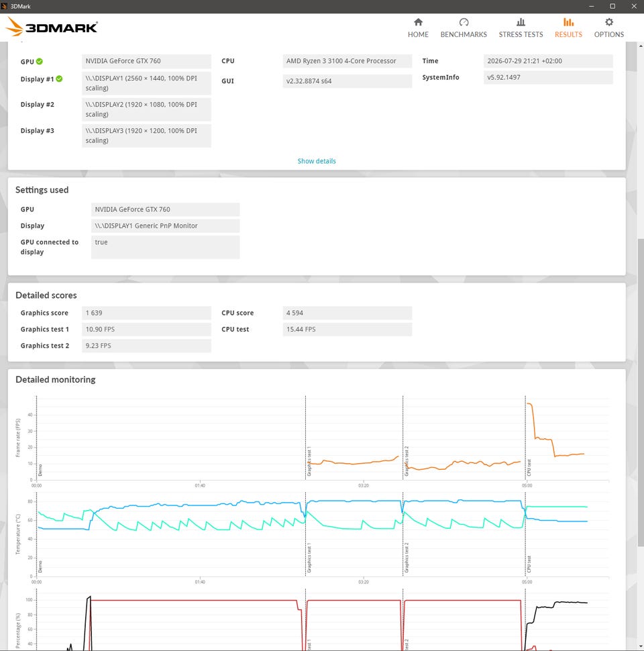
Task: Switch to the STRESS TESTS tab
Action: 521,28
